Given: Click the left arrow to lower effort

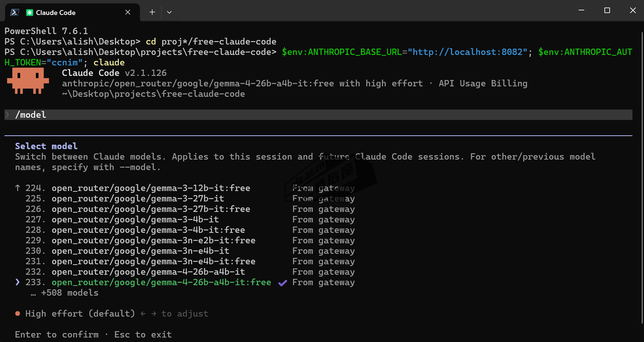Looking at the screenshot, I should pos(143,314).
